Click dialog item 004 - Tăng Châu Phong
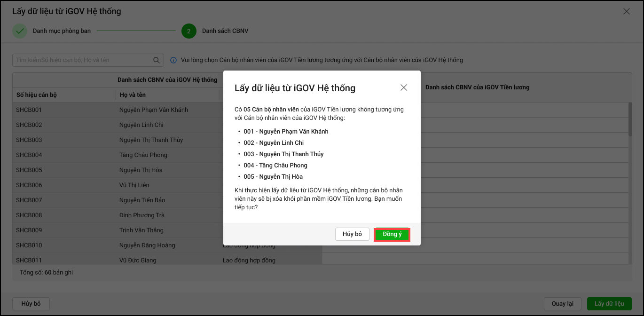 [x=275, y=166]
